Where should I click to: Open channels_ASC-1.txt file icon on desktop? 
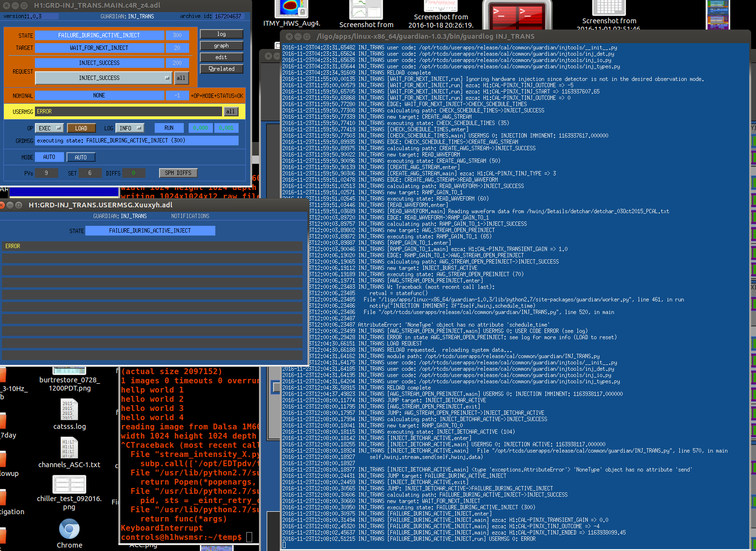pos(69,447)
